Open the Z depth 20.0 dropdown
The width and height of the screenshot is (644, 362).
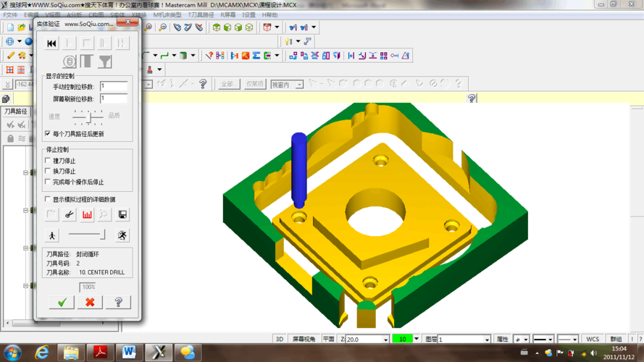[385, 339]
